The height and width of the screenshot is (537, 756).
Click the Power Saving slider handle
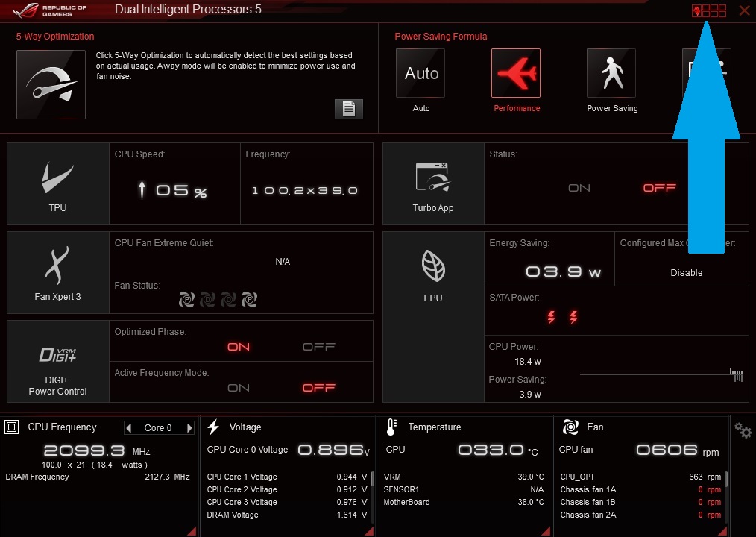pyautogui.click(x=736, y=375)
